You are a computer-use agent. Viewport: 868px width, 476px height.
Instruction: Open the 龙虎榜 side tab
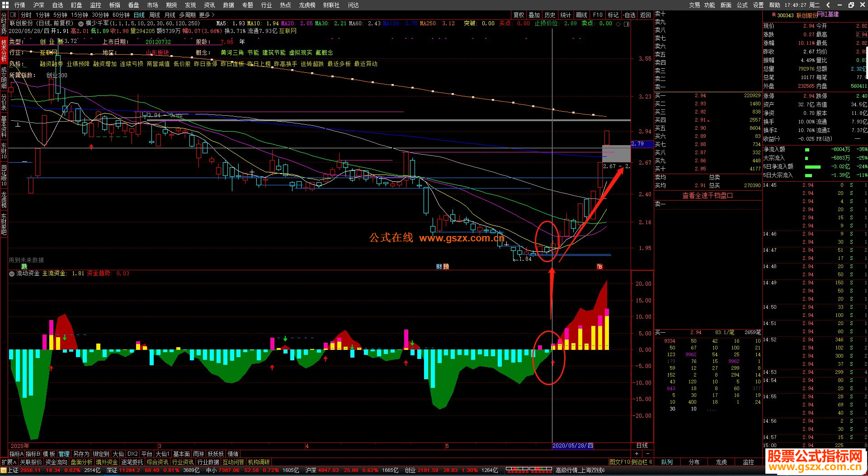pyautogui.click(x=4, y=200)
